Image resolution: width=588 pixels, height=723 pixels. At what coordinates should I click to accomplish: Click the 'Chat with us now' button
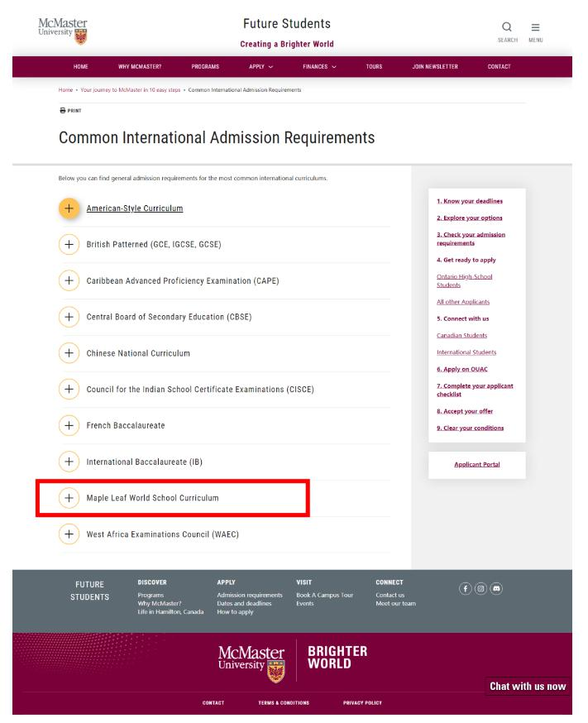coord(528,687)
